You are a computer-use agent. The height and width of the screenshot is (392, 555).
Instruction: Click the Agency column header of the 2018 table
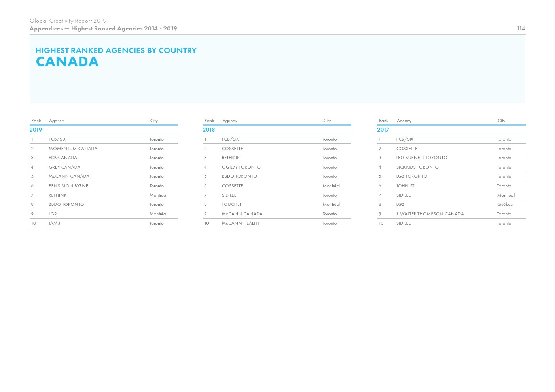229,121
